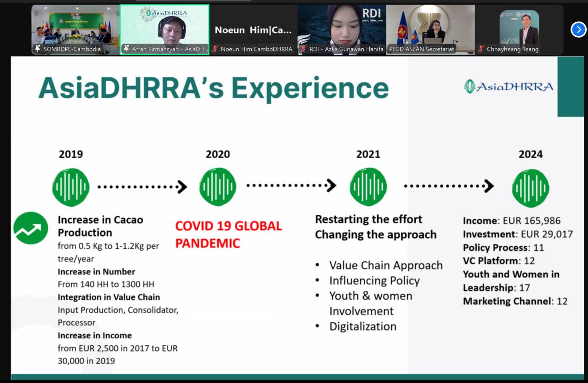This screenshot has height=383, width=588.
Task: Click the Income: EUR 165,986 line
Action: pos(512,221)
